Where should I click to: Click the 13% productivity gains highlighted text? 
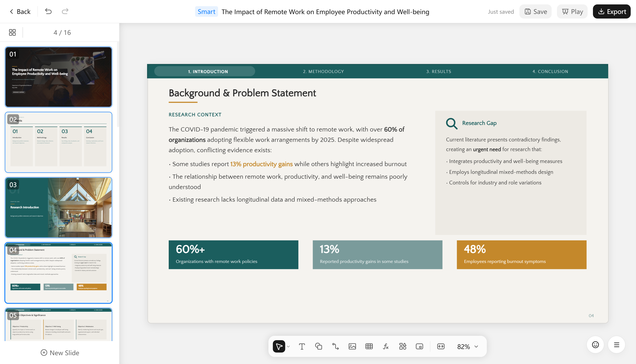pos(261,164)
